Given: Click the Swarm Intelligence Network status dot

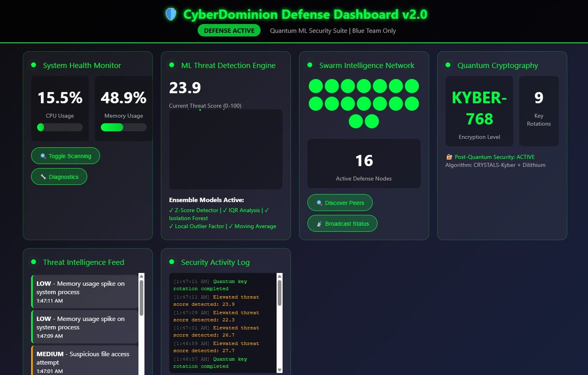Looking at the screenshot, I should [x=310, y=65].
